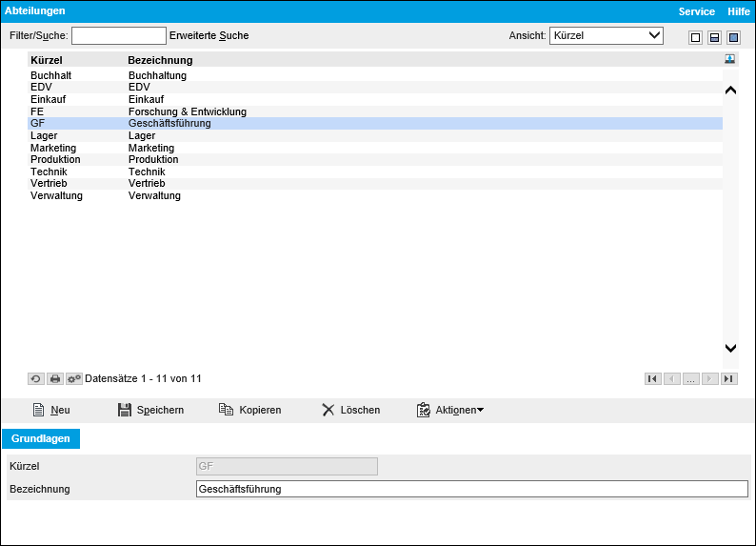Screen dimensions: 756x546
Task: Open the Ansicht dropdown
Action: (x=607, y=35)
